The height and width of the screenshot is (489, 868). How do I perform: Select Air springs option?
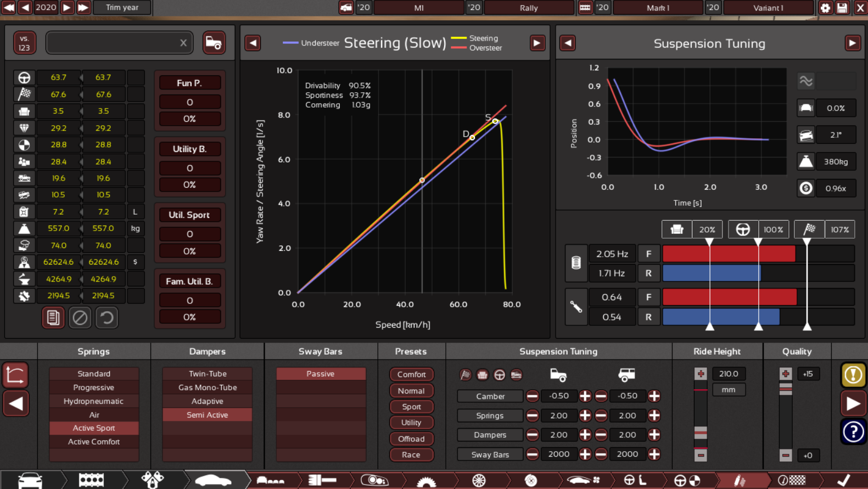[x=94, y=415]
